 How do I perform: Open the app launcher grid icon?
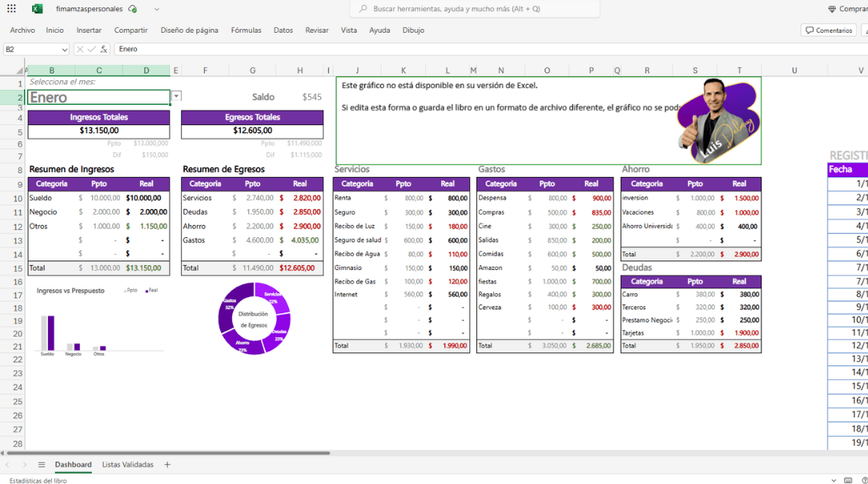tap(11, 9)
